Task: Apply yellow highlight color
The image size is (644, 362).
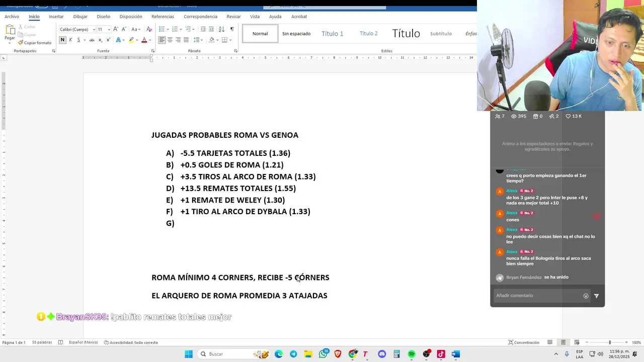Action: (x=131, y=40)
